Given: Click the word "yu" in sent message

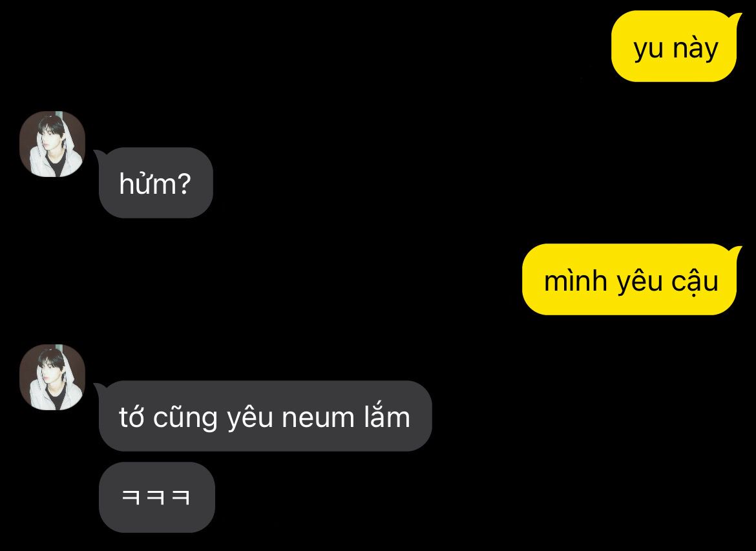Looking at the screenshot, I should 649,50.
